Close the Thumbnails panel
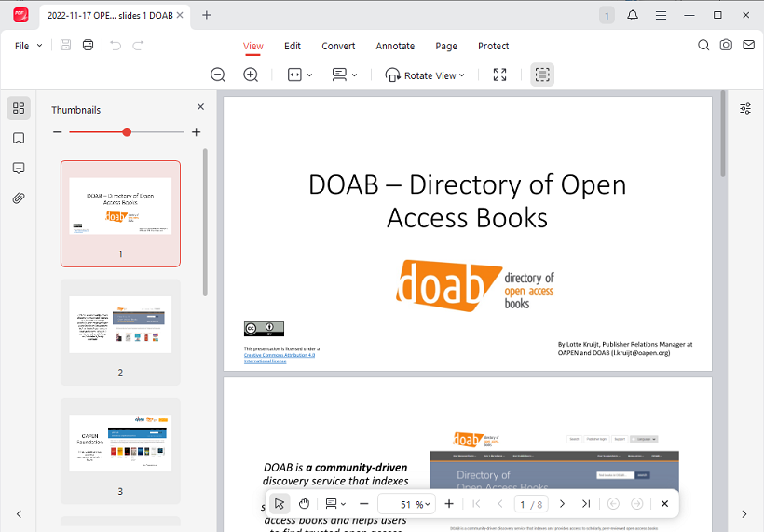Image resolution: width=764 pixels, height=532 pixels. (200, 107)
